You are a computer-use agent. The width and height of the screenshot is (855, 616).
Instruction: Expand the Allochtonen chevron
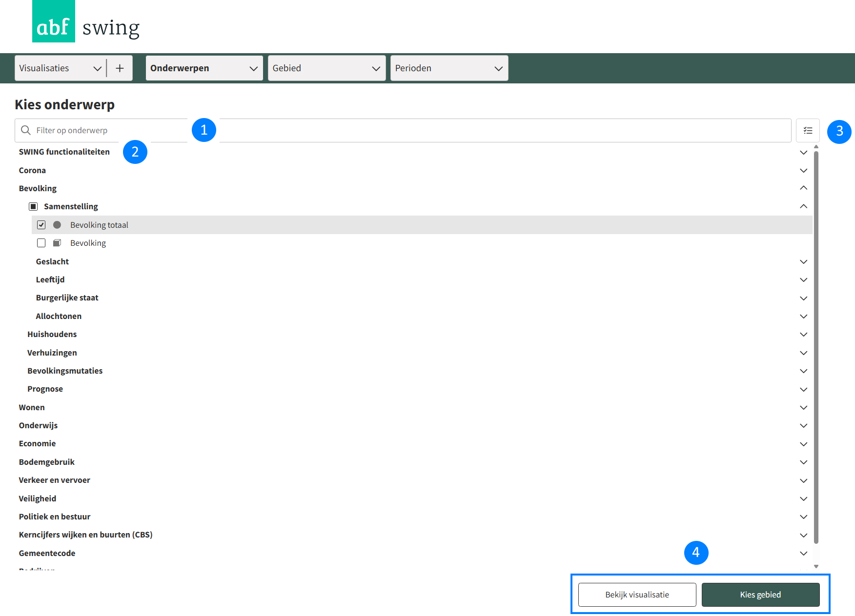pos(803,316)
